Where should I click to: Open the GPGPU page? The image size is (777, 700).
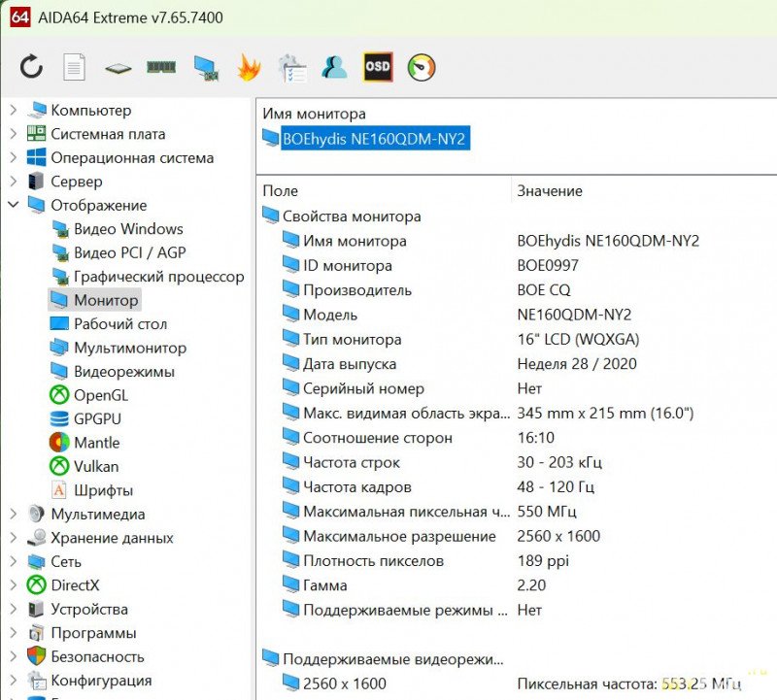point(85,419)
